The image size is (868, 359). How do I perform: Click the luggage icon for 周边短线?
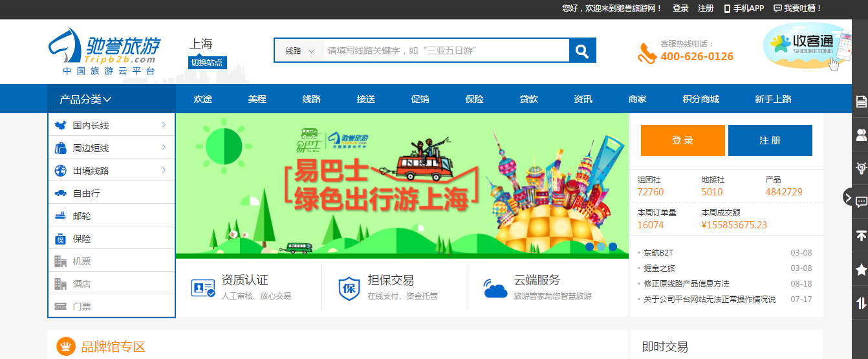[61, 148]
